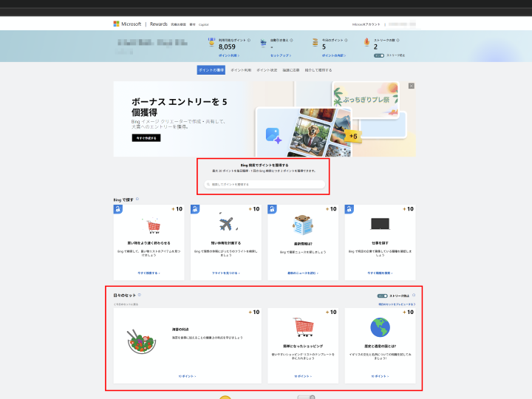Image resolution: width=532 pixels, height=399 pixels.
Task: Click the unlock badge on the job search card
Action: click(349, 209)
